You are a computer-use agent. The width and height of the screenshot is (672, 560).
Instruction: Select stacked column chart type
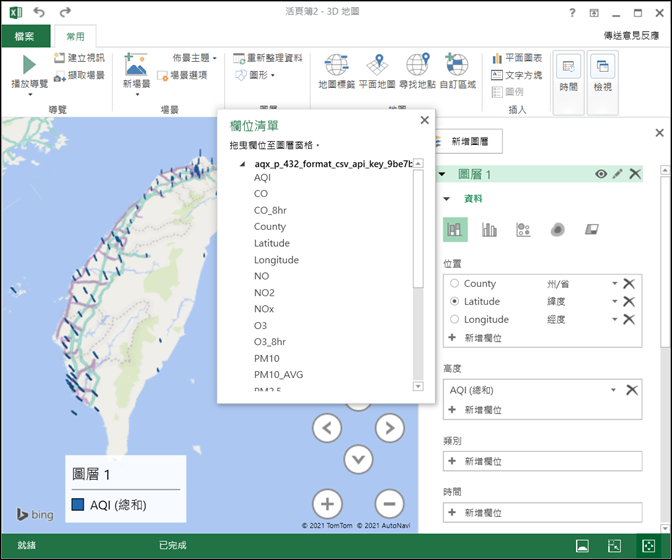[x=455, y=230]
